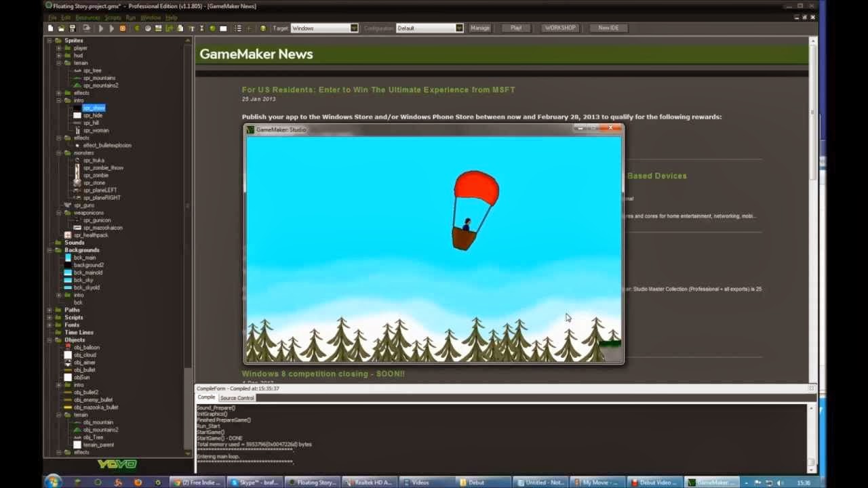Click the orange clean build icon

(123, 28)
